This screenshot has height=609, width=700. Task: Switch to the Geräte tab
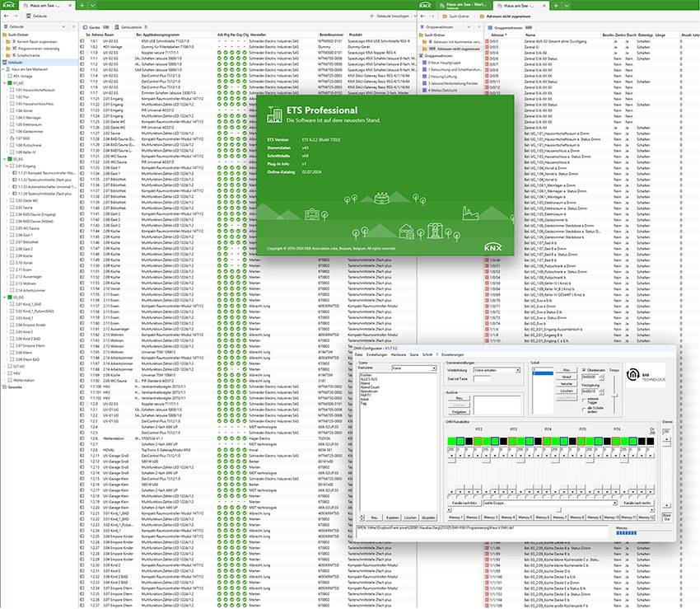pos(96,27)
